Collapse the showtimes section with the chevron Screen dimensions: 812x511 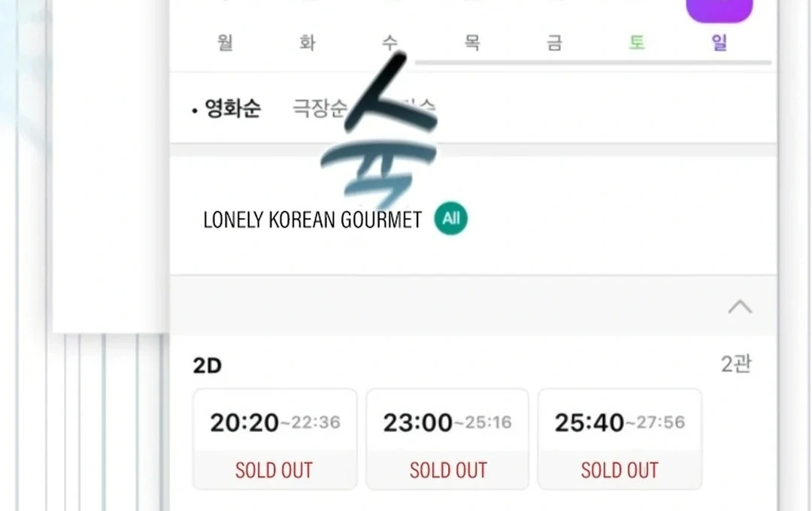click(740, 307)
